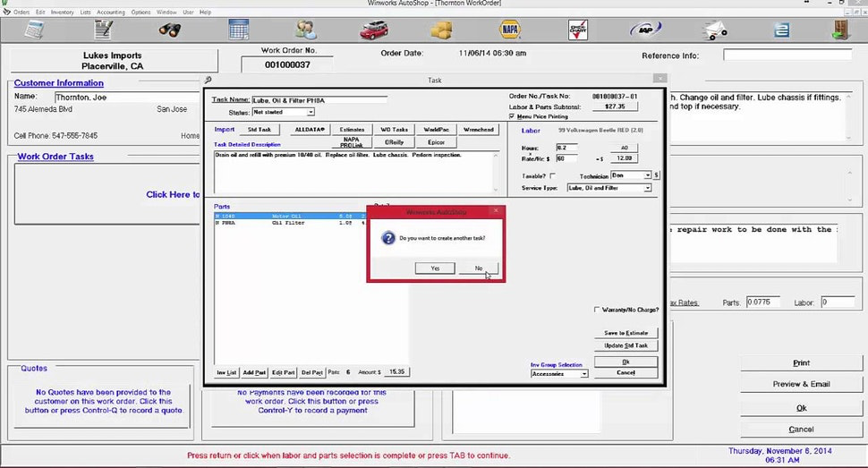Open the Customer Information link
Screen dimensions: 868x468
[x=59, y=83]
